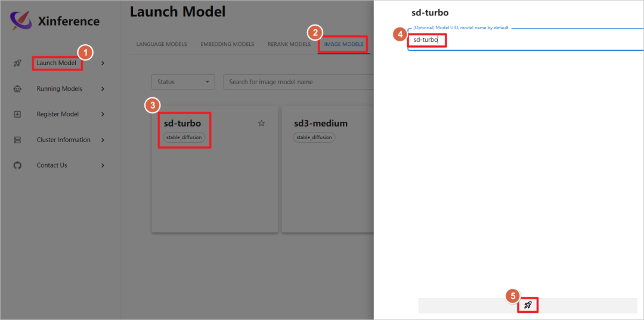Click the Xinference brand name text
The height and width of the screenshot is (320, 644).
click(x=69, y=21)
